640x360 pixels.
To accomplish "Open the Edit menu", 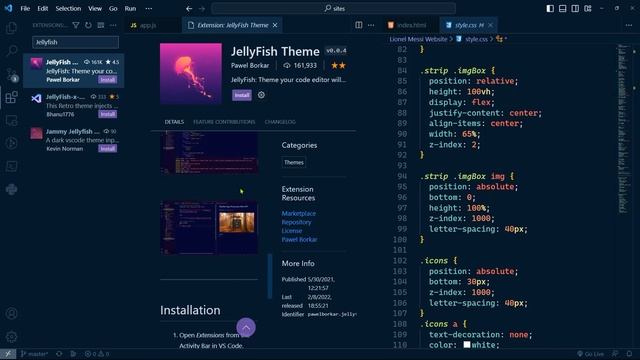I will click(42, 8).
